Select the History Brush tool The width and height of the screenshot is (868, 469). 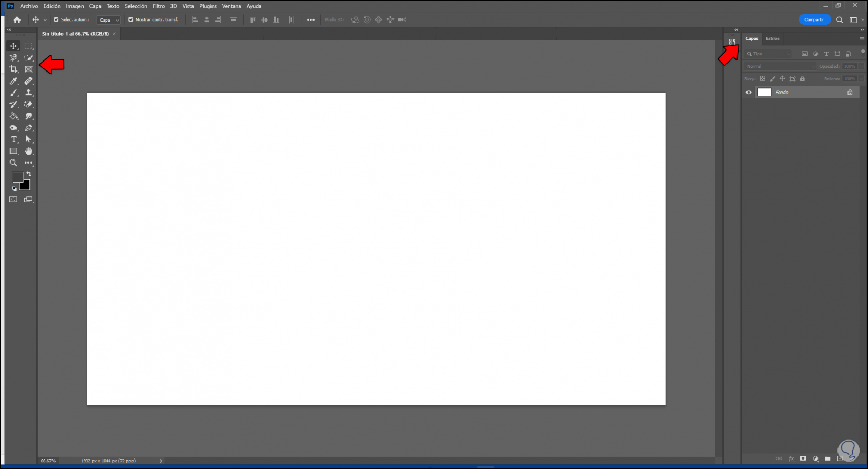tap(14, 104)
